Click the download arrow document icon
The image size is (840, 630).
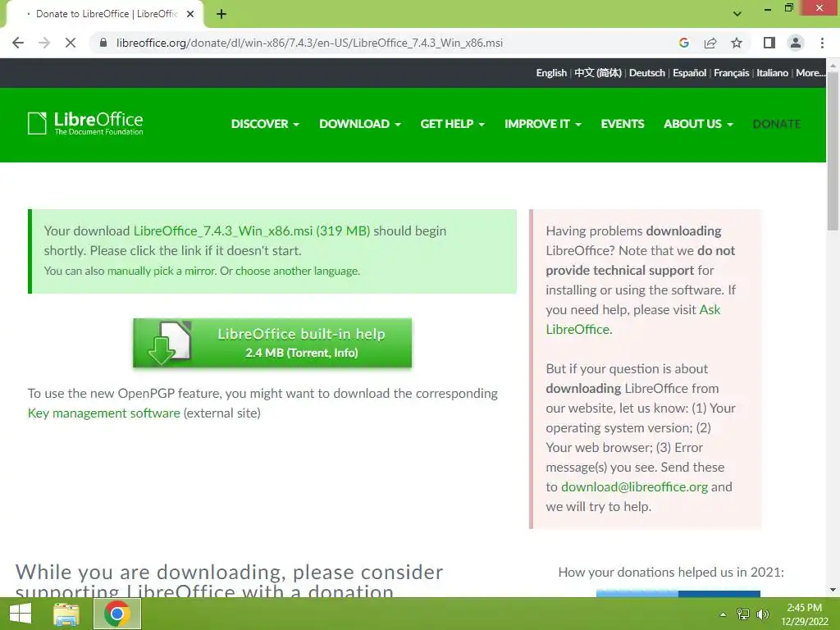pos(169,343)
